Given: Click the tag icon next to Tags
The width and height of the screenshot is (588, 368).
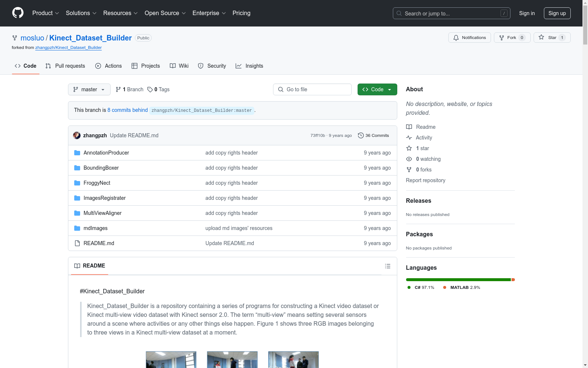Looking at the screenshot, I should click(x=150, y=89).
